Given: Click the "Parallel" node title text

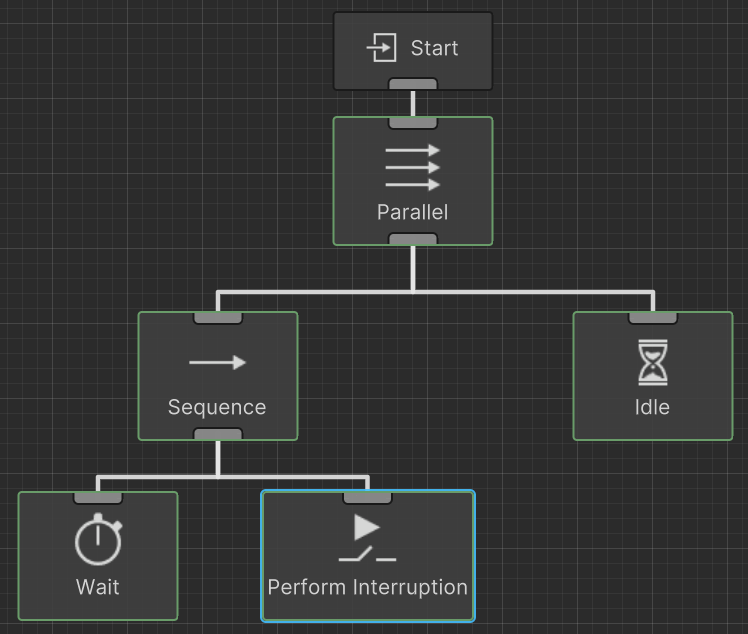Looking at the screenshot, I should point(412,212).
